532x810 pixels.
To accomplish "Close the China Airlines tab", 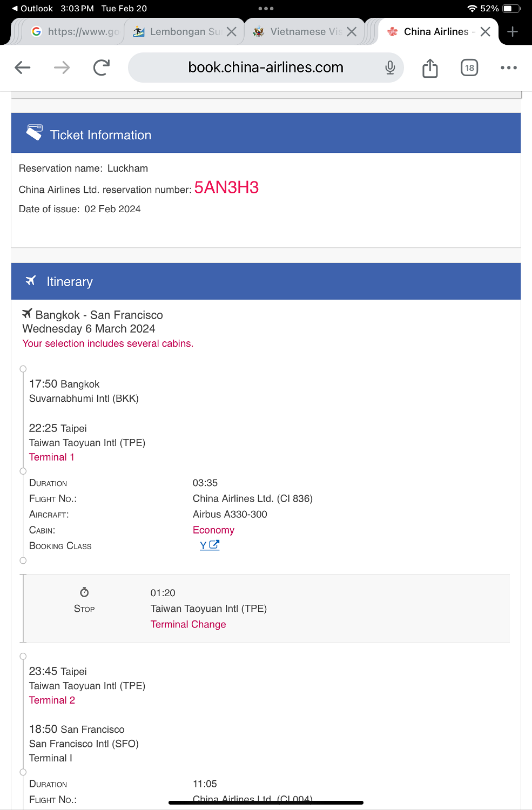I will [x=486, y=32].
